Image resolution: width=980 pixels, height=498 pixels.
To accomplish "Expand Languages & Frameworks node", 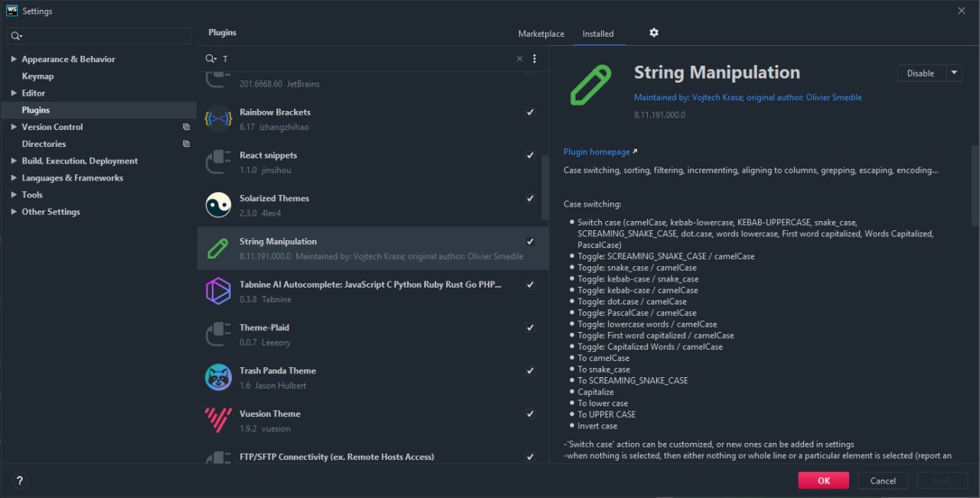I will coord(14,178).
